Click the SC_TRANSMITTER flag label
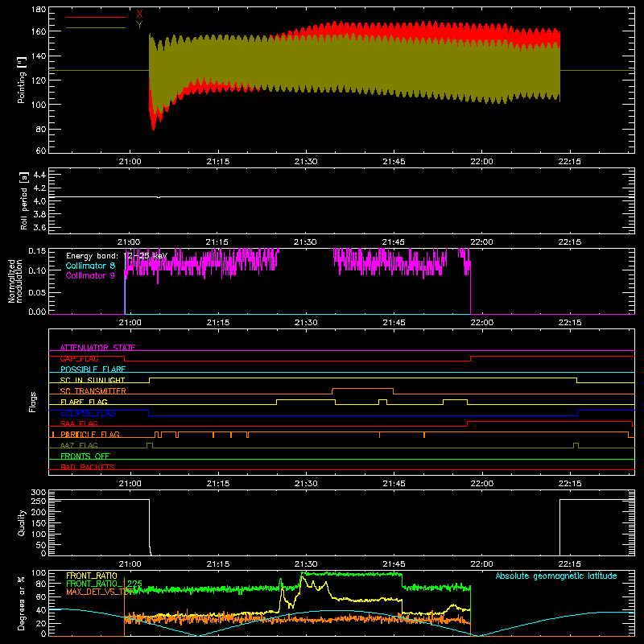 click(x=93, y=391)
